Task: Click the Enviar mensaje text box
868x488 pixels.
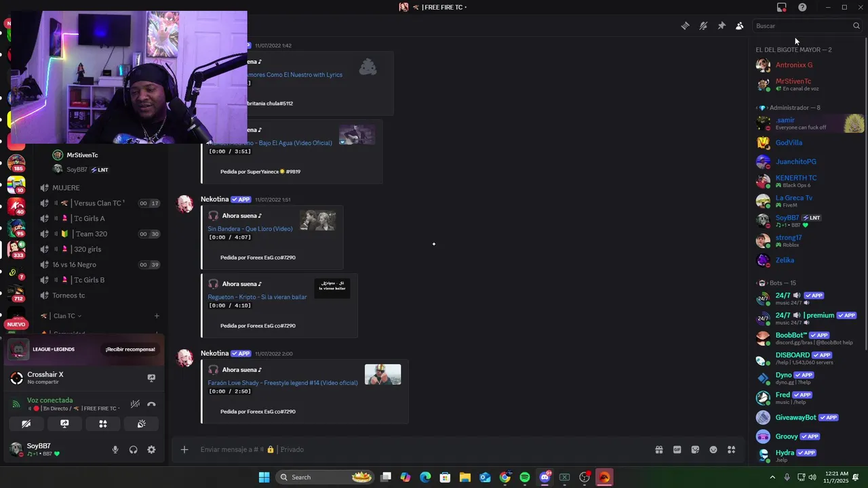Action: 420,449
